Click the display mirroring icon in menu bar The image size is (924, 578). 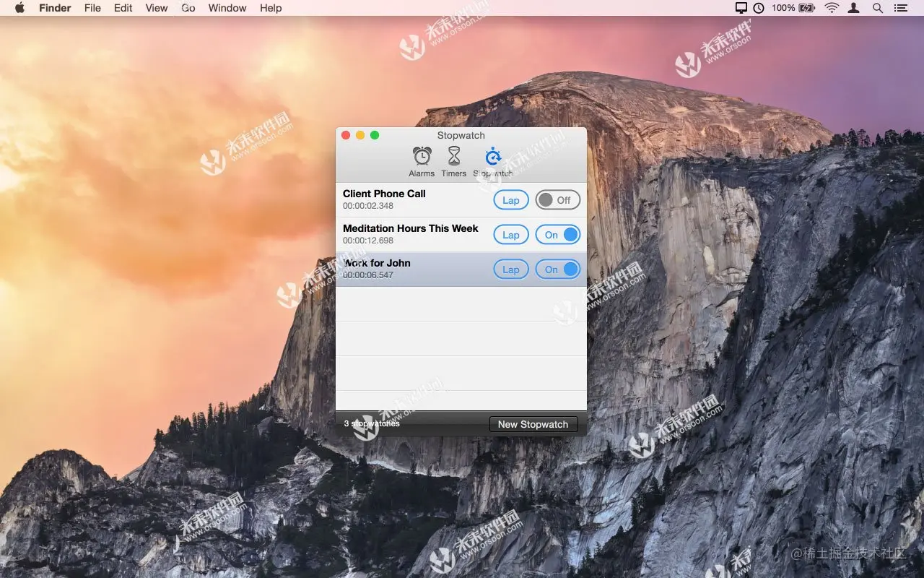[x=741, y=8]
